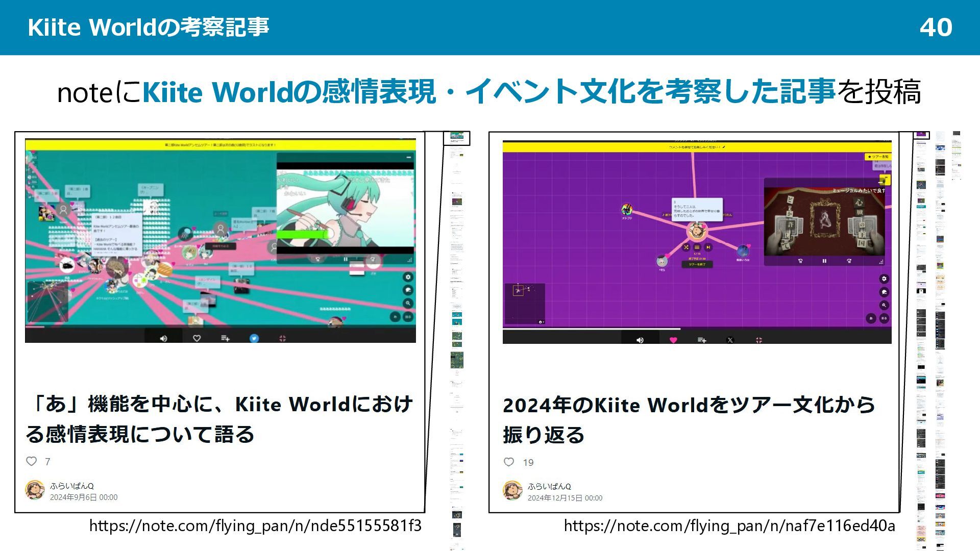
Task: Click the red exit-fullscreen icon in the purple screenshot
Action: coord(759,340)
